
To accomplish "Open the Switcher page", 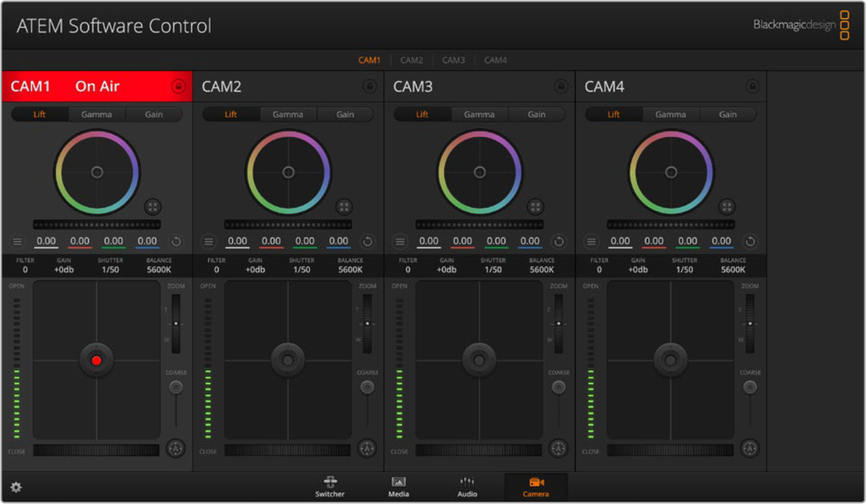I will 330,487.
